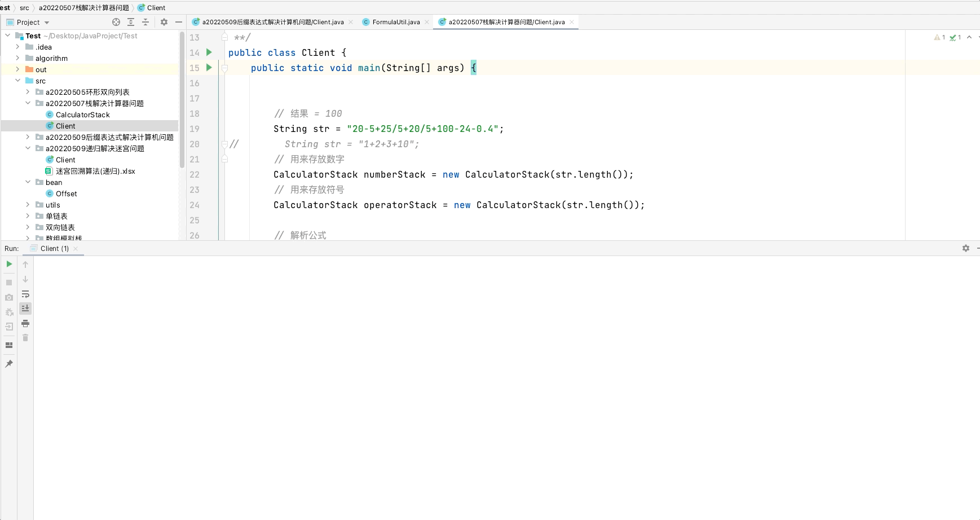This screenshot has height=520, width=980.
Task: Click the typo check indicator in editor corner
Action: (x=955, y=37)
